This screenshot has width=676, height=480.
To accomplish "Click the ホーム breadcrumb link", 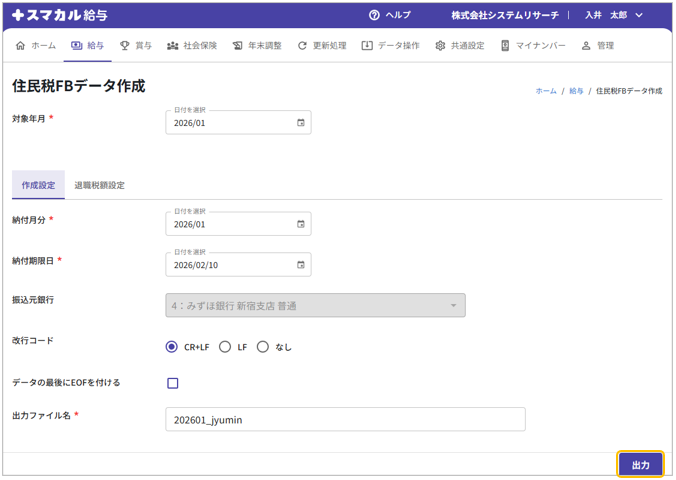I will [546, 91].
